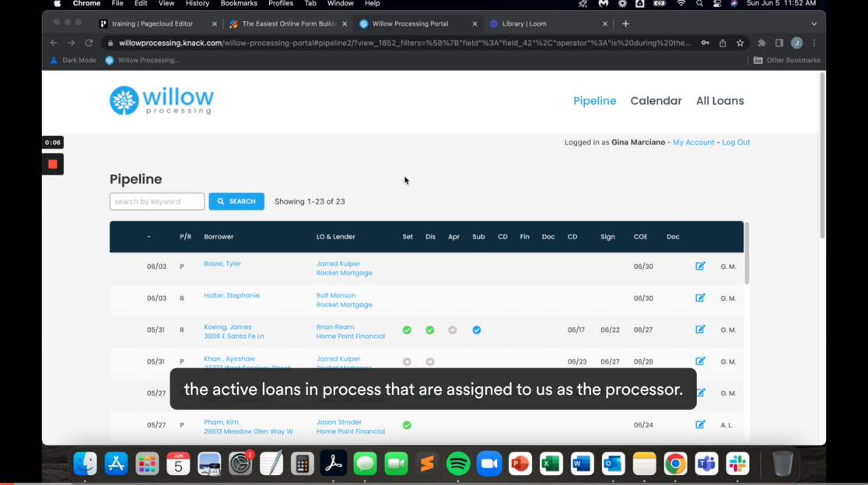Launch Spotify from the dock
The image size is (868, 485).
pos(458,463)
